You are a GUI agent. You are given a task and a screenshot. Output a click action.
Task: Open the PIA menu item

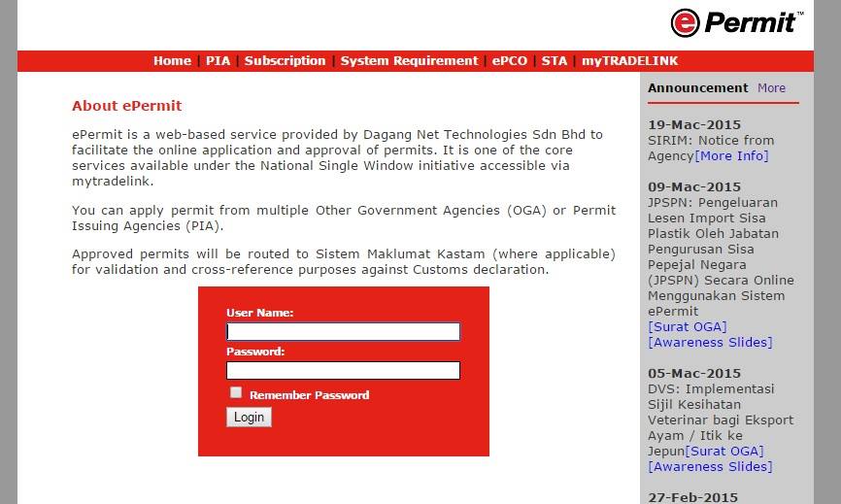[218, 60]
